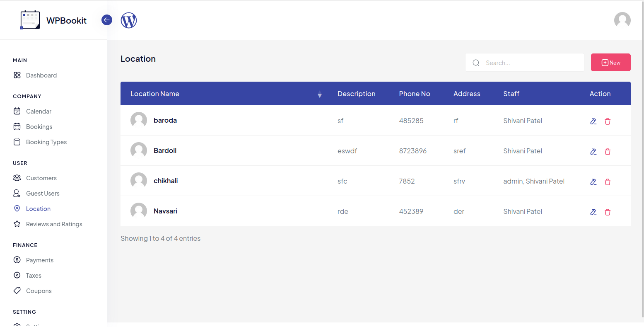Click the WPBookit calendar logo
This screenshot has width=644, height=327.
tap(30, 20)
